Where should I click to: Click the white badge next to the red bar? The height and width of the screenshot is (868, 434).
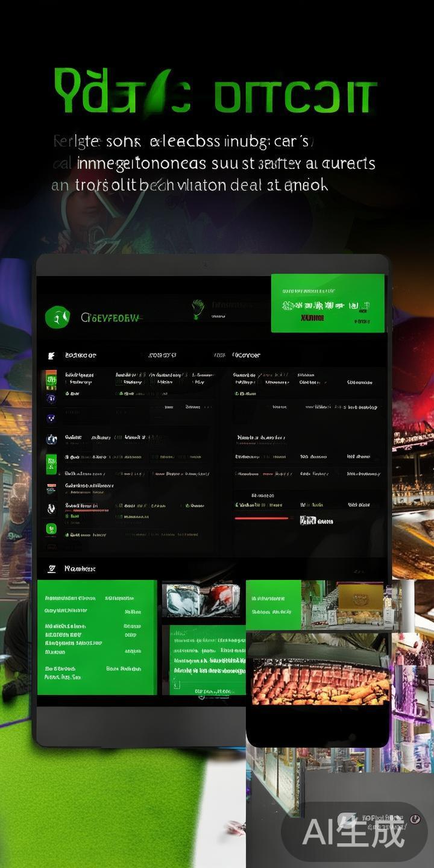coord(307,520)
